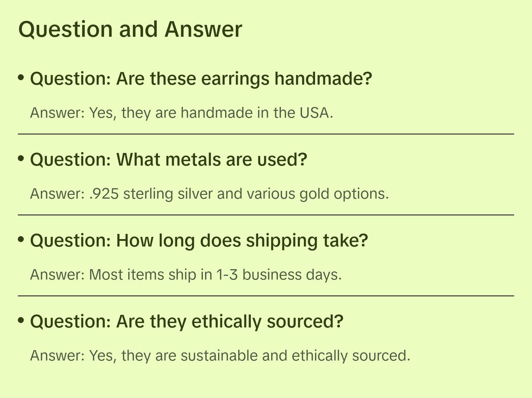The image size is (532, 398).
Task: Select the answer about sterling silver and gold
Action: (210, 194)
